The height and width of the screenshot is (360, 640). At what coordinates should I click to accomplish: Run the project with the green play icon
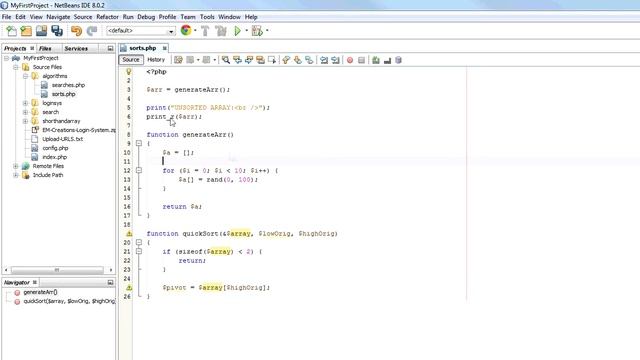[x=237, y=31]
